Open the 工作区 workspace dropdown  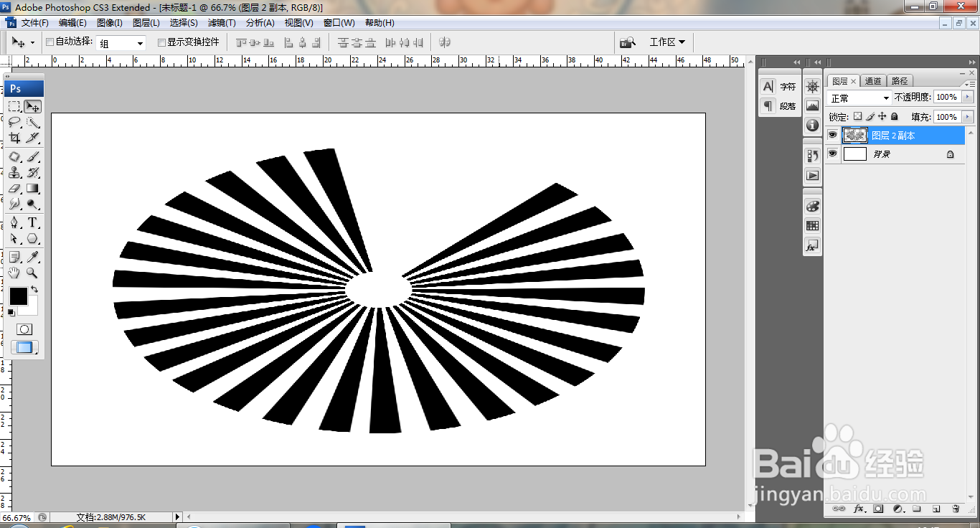(x=666, y=42)
